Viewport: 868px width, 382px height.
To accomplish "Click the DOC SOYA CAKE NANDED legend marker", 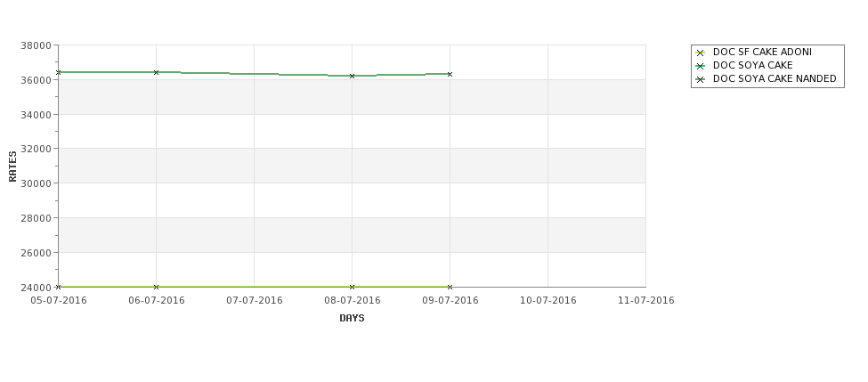I will (x=700, y=79).
